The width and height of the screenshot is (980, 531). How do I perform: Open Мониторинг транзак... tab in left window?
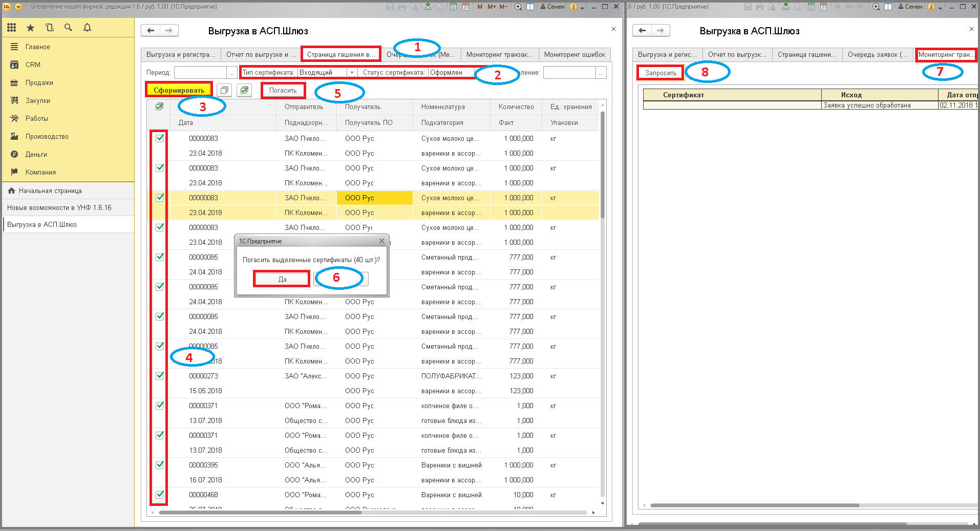pos(499,55)
